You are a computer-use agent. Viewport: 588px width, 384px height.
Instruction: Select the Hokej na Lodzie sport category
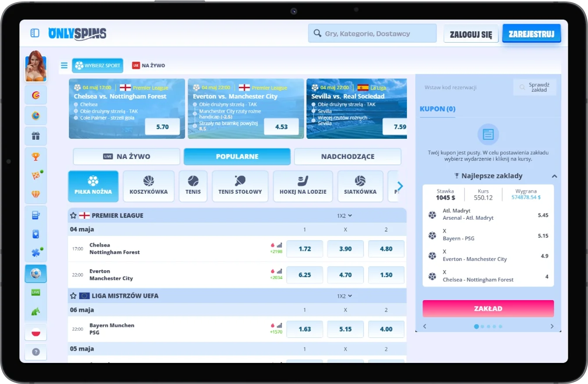pyautogui.click(x=303, y=186)
